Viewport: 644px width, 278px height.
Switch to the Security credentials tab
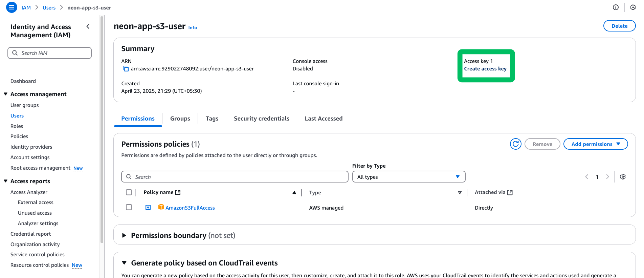261,119
